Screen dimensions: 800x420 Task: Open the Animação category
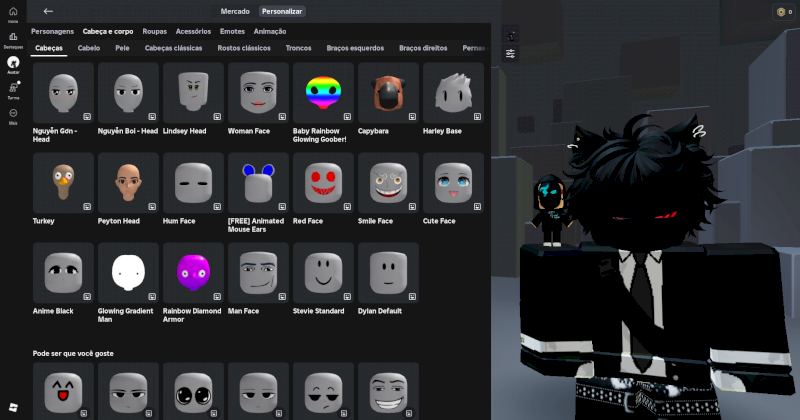point(270,31)
